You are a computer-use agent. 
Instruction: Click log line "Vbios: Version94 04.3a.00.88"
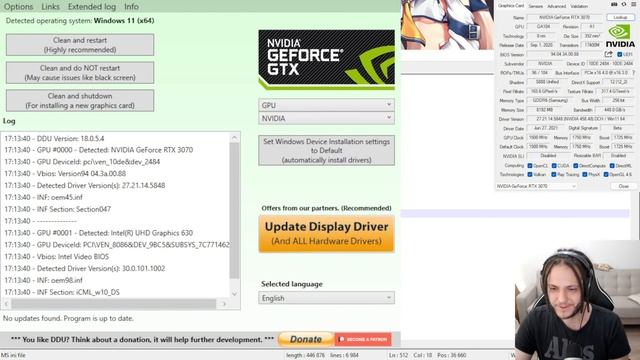[65, 173]
